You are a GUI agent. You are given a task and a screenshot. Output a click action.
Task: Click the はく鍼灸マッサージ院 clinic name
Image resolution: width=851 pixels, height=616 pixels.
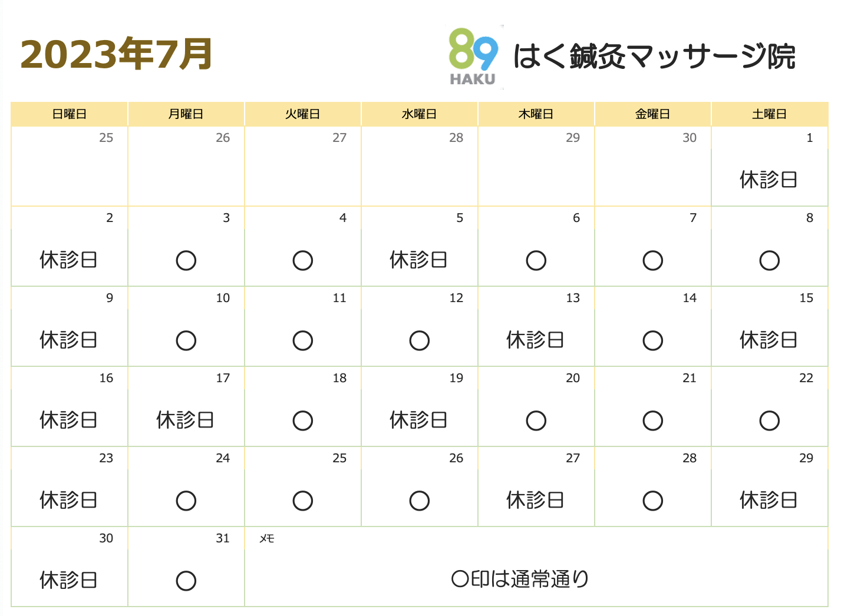(x=654, y=57)
